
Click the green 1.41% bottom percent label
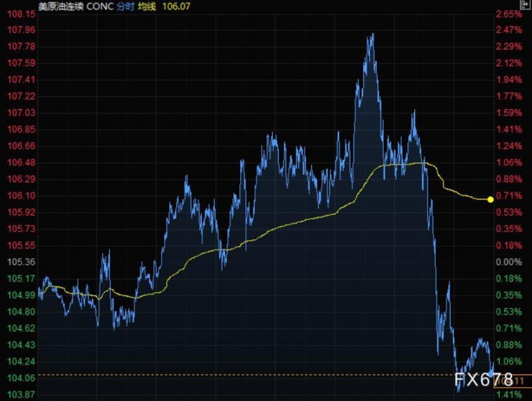509,394
